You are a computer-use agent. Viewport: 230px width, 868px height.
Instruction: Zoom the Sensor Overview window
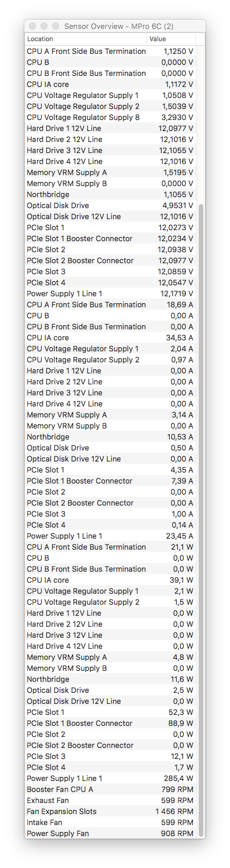point(56,26)
